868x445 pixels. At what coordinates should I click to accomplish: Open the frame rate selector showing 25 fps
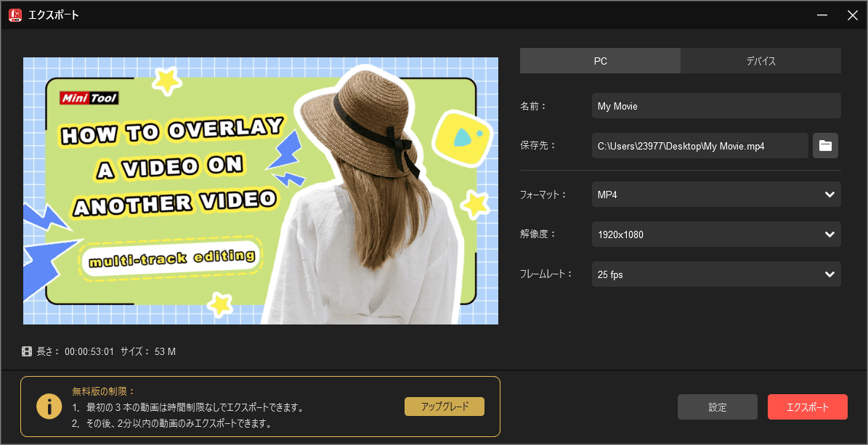(x=715, y=274)
